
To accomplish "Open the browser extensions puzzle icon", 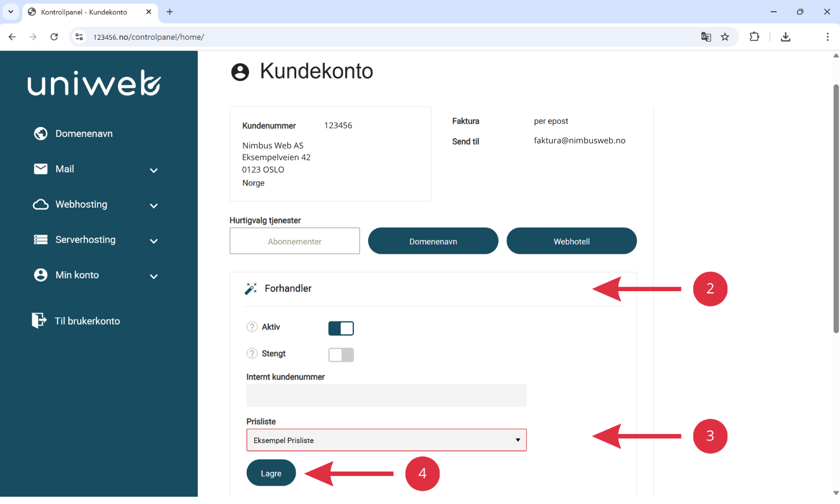I will tap(754, 37).
